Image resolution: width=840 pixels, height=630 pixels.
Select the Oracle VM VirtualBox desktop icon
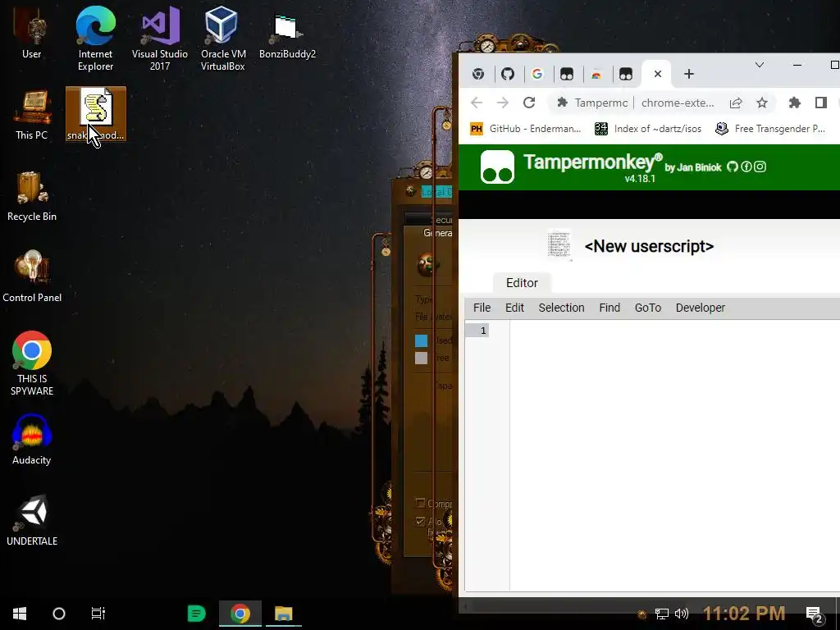tap(223, 39)
